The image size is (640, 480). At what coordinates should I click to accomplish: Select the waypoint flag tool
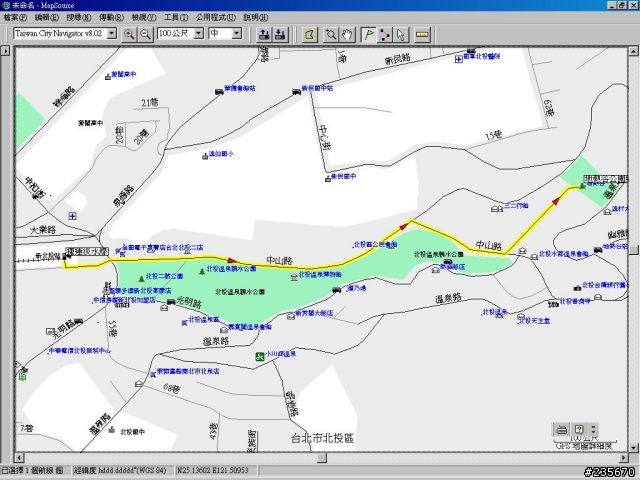click(x=369, y=35)
